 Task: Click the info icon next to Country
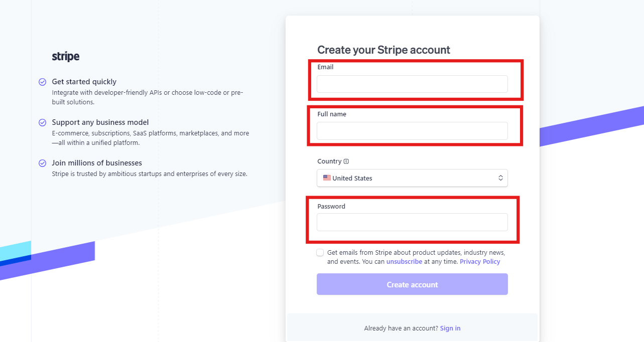click(x=346, y=161)
